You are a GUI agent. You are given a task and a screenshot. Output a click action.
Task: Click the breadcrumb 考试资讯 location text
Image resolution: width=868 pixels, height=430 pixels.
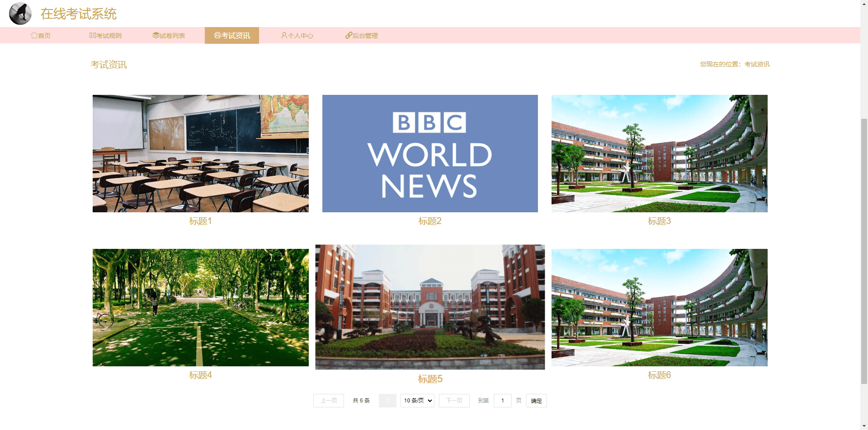point(757,64)
